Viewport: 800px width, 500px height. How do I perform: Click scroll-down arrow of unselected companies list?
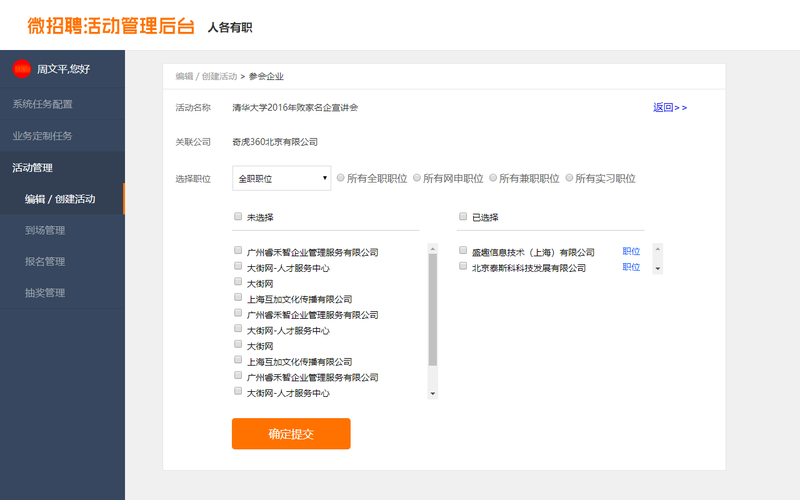(x=433, y=393)
